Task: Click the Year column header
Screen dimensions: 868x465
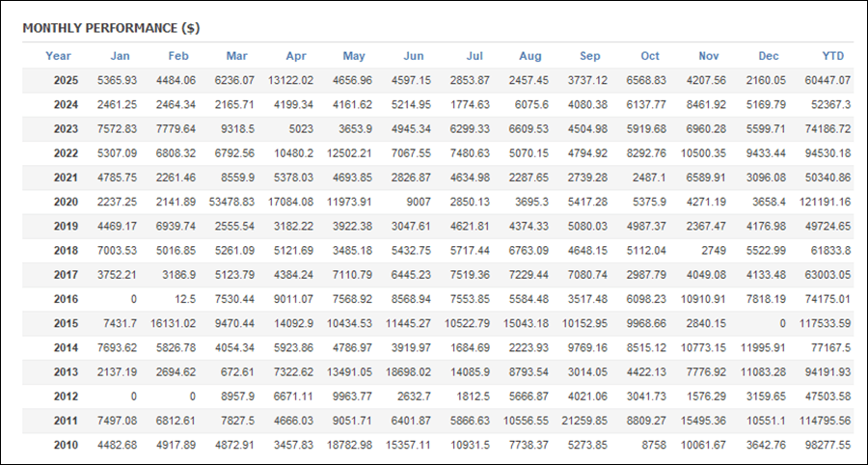Action: click(58, 56)
